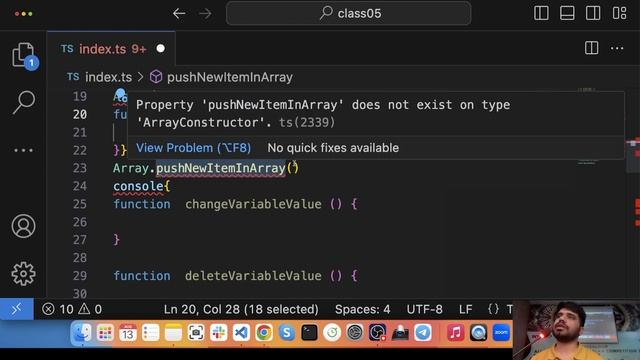Click index.ts in the breadcrumb
Screen dimensions: 640x360
[x=108, y=77]
